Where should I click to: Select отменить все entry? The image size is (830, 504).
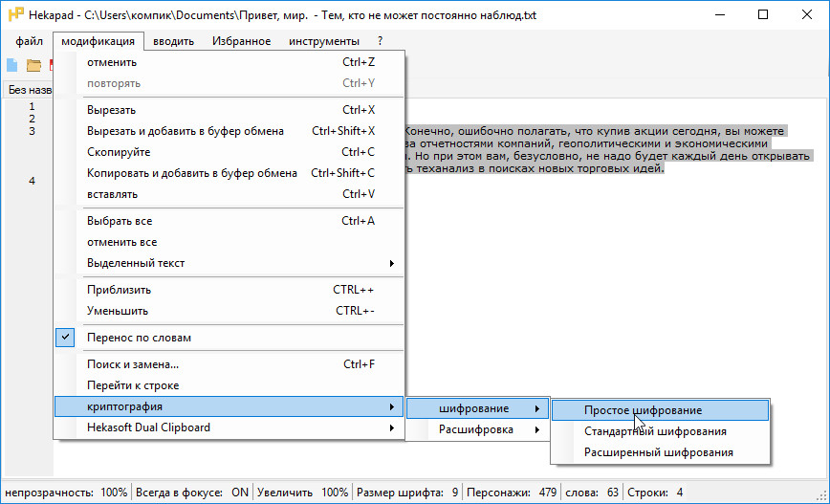click(229, 243)
